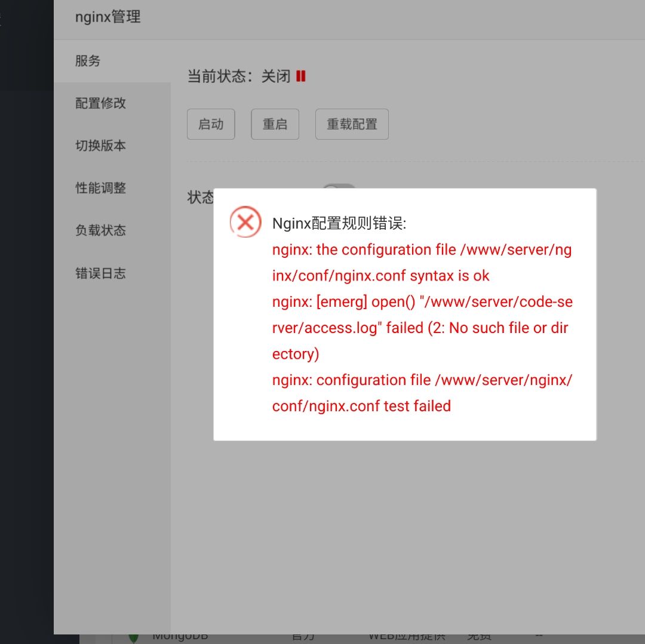Click the red pause status icon
The height and width of the screenshot is (644, 645).
300,76
